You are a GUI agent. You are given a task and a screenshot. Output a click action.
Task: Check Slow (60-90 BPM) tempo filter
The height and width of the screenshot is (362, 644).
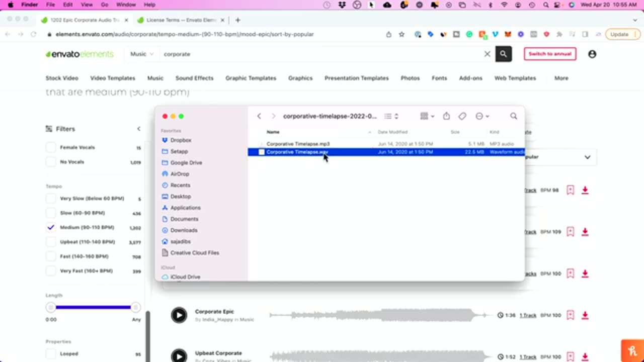(51, 213)
